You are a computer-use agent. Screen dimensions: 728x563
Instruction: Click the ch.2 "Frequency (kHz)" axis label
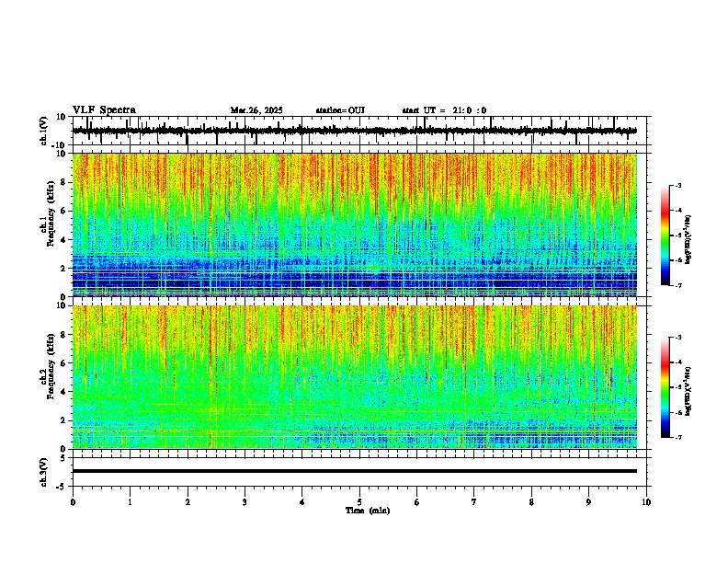tap(51, 366)
